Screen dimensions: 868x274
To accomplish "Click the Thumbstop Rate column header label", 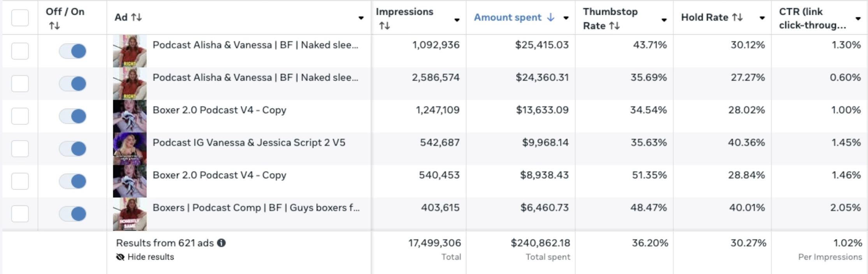I will coord(610,12).
